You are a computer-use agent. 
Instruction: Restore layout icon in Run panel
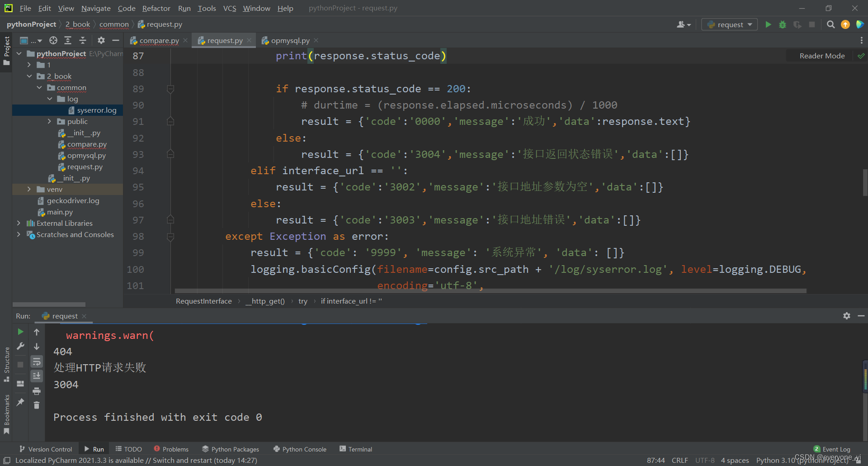(x=20, y=383)
